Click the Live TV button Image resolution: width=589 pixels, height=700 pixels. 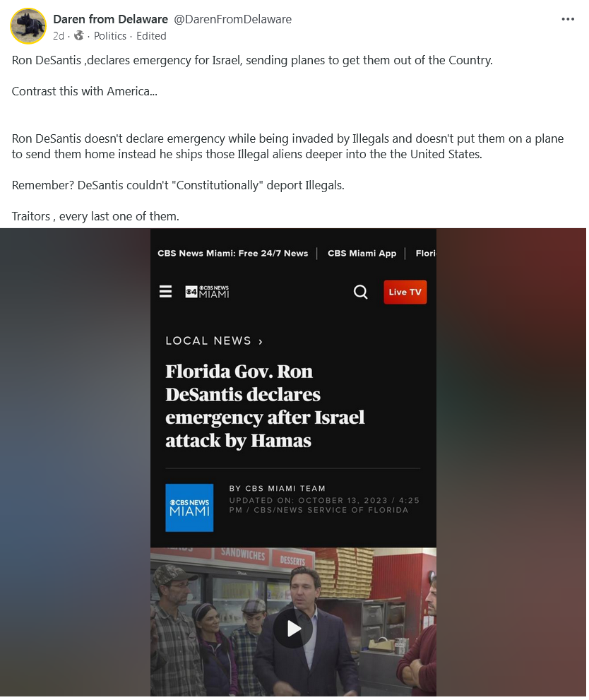pyautogui.click(x=405, y=292)
